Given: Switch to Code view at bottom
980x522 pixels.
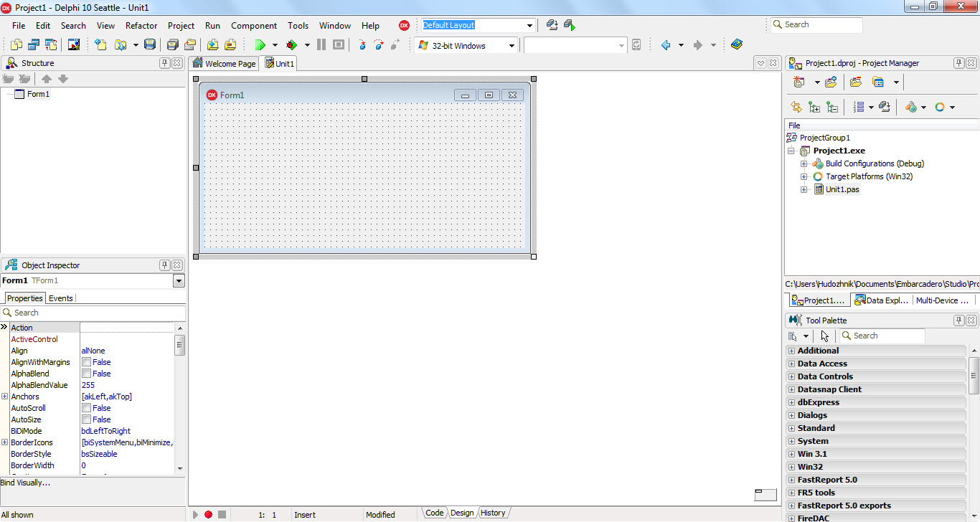Looking at the screenshot, I should pos(434,513).
